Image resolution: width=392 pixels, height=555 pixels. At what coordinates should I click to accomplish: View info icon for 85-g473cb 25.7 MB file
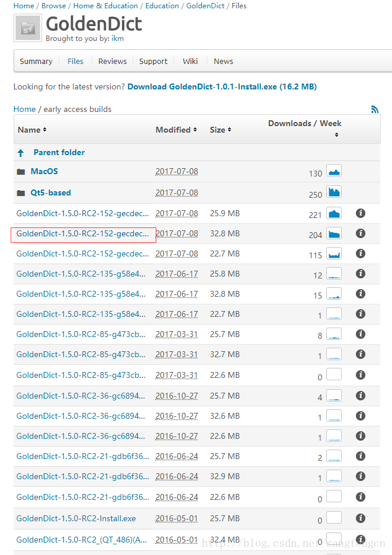361,334
